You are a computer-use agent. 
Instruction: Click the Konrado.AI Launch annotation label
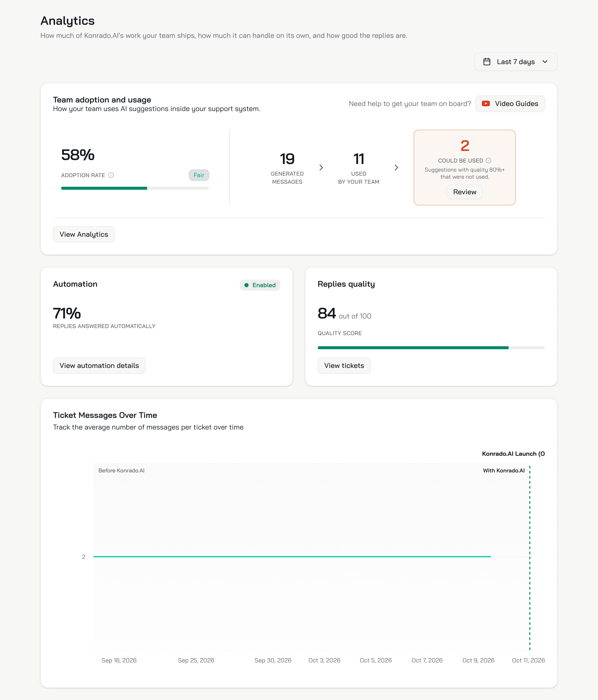[x=513, y=454]
